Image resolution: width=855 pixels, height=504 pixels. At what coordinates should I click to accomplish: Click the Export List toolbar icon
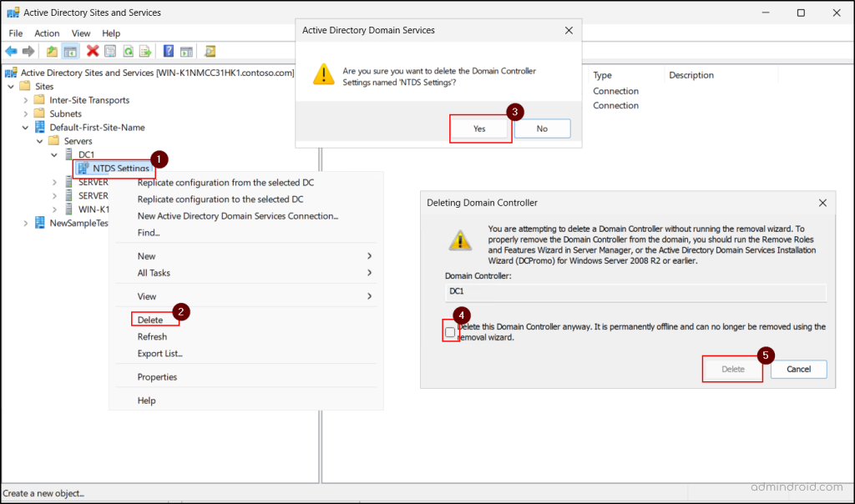coord(146,51)
